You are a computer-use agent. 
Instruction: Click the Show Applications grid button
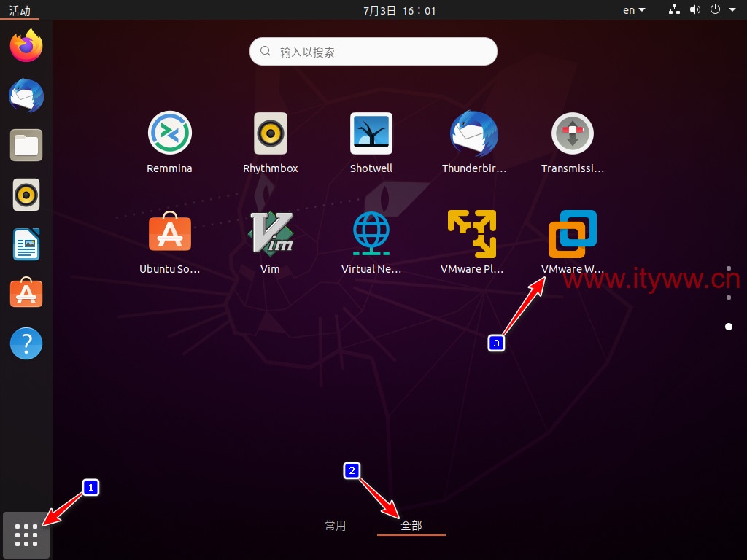pyautogui.click(x=26, y=535)
